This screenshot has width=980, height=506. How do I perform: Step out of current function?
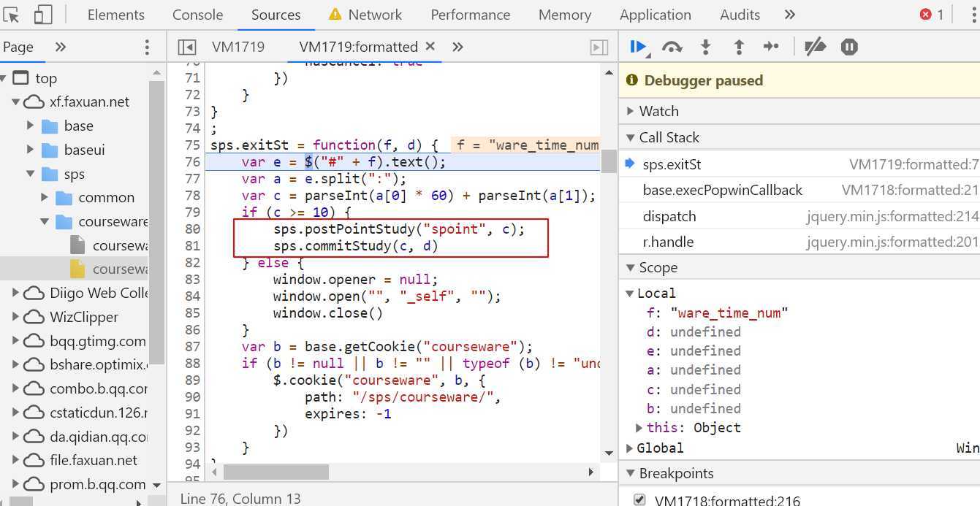point(739,47)
